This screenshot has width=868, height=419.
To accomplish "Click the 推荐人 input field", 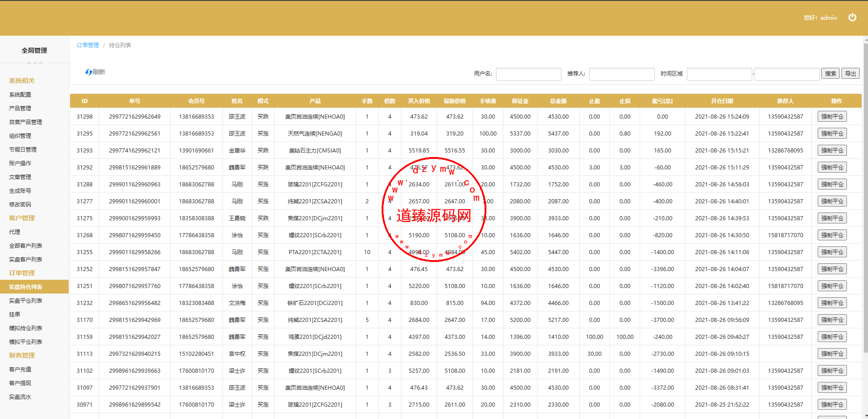I will click(622, 74).
